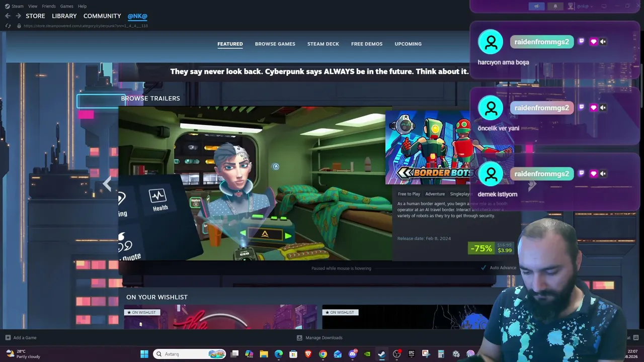Image resolution: width=644 pixels, height=362 pixels.
Task: Open the View menu
Action: tap(33, 6)
